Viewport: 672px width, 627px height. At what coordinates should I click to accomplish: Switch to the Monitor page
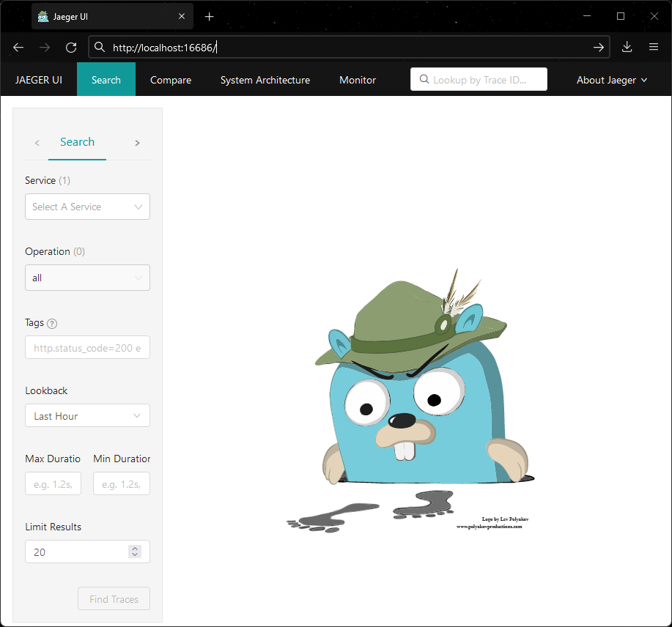358,80
